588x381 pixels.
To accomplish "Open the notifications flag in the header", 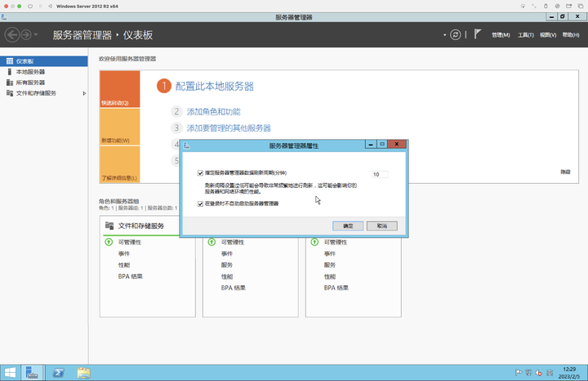I will pyautogui.click(x=477, y=34).
